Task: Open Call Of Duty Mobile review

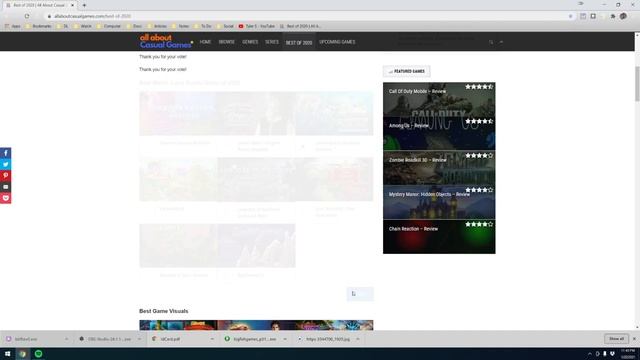Action: pyautogui.click(x=439, y=99)
